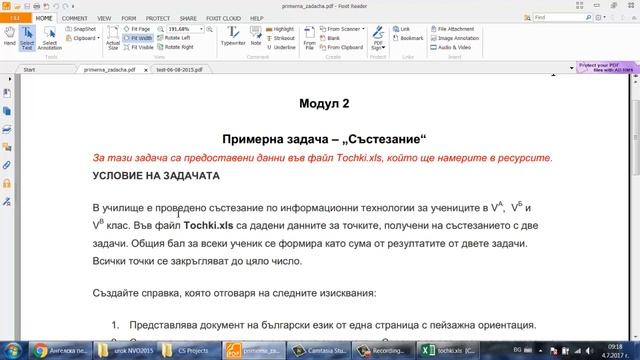The image size is (640, 360).
Task: Switch to tochki.xls Excel taskbar window
Action: coord(447,351)
